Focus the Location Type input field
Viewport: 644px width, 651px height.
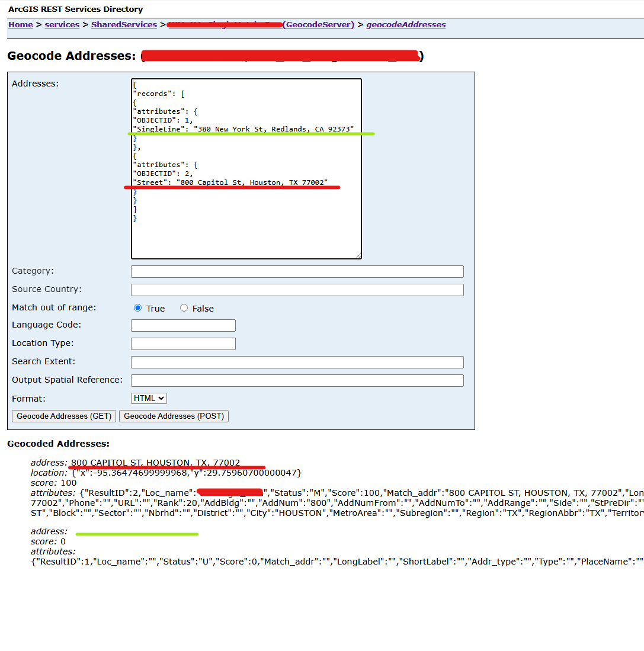click(x=183, y=344)
